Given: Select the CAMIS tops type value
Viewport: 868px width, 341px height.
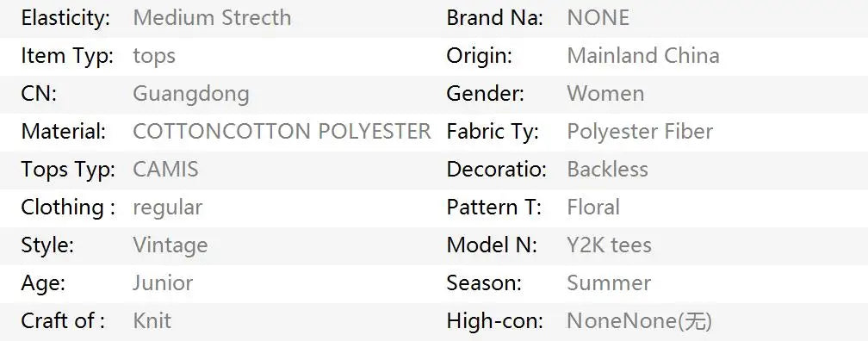Looking at the screenshot, I should pos(165,169).
